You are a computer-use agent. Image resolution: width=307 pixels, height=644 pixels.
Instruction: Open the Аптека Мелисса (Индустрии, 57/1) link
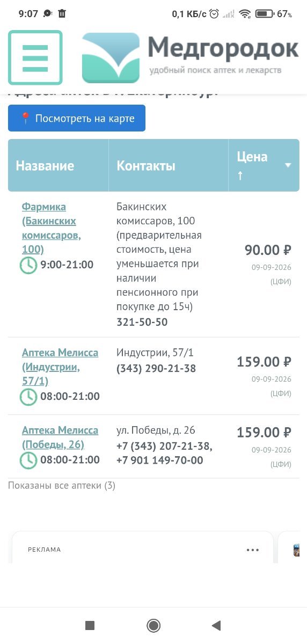(x=60, y=367)
